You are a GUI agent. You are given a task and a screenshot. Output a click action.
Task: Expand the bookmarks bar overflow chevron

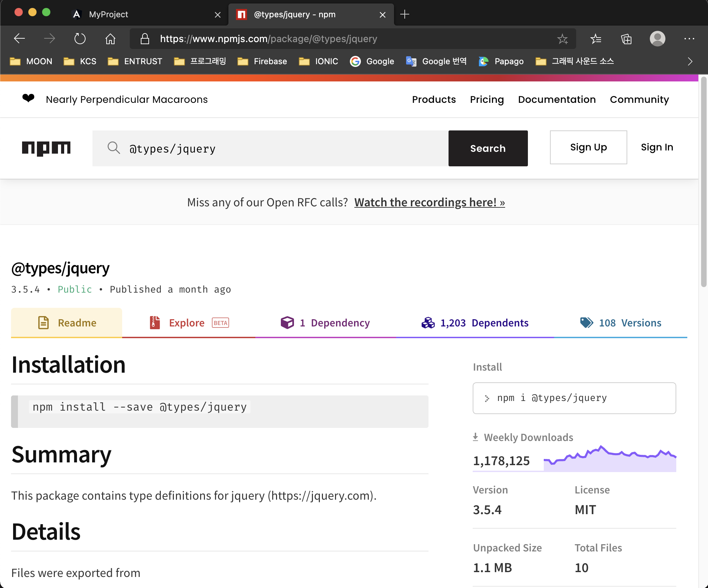click(690, 61)
